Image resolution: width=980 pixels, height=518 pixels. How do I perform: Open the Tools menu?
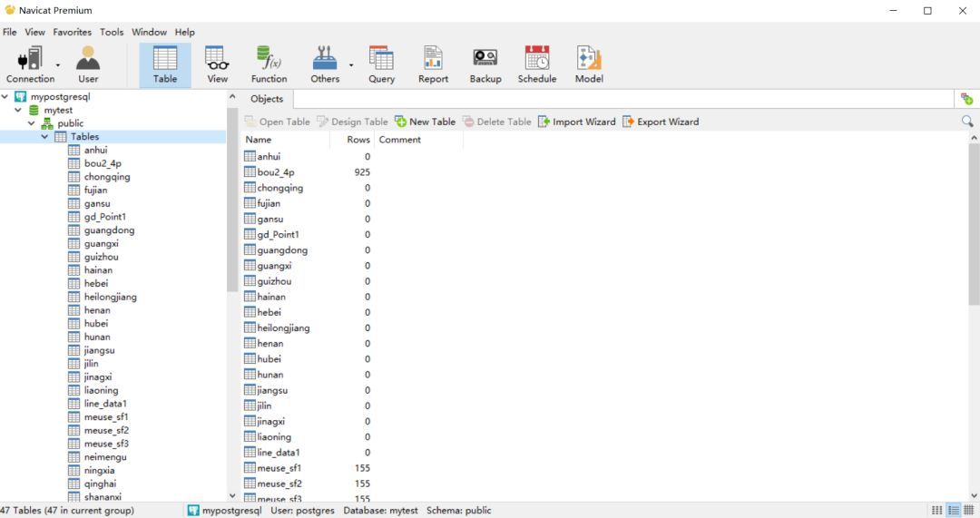pyautogui.click(x=112, y=32)
